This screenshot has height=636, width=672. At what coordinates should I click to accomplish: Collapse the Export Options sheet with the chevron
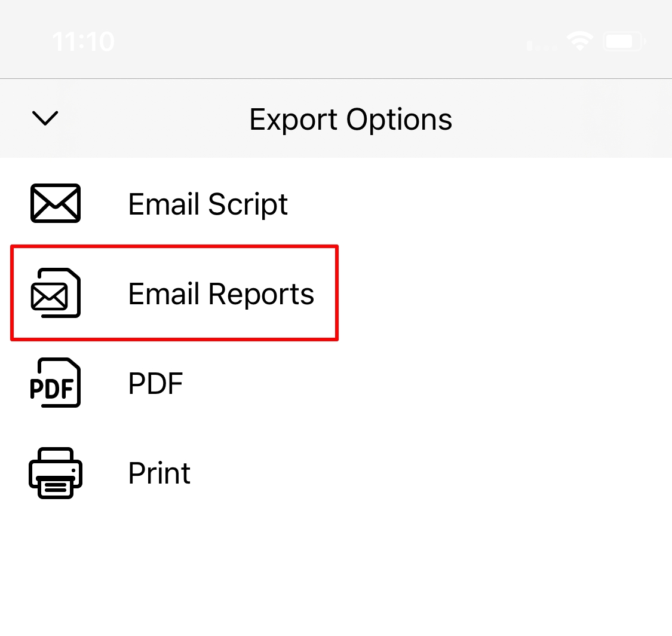click(45, 118)
